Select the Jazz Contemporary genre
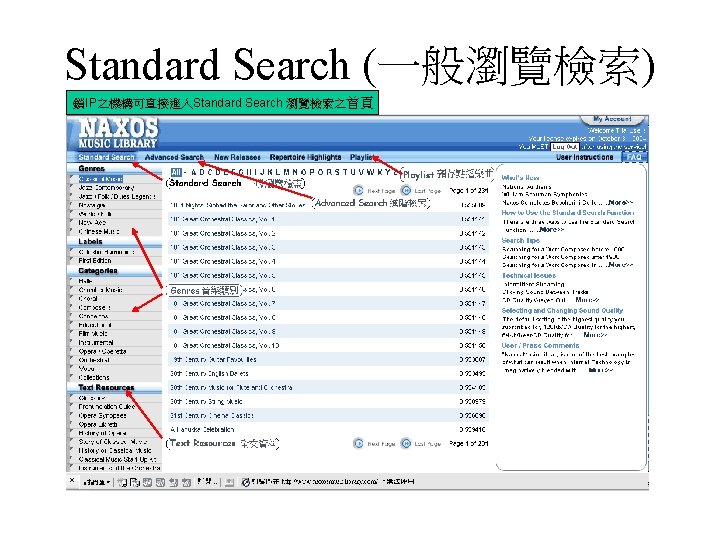The height and width of the screenshot is (540, 720). point(106,188)
